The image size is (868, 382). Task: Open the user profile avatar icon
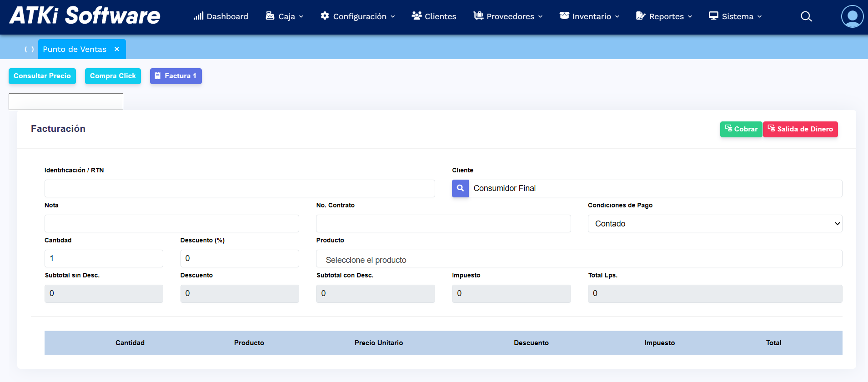pos(852,16)
